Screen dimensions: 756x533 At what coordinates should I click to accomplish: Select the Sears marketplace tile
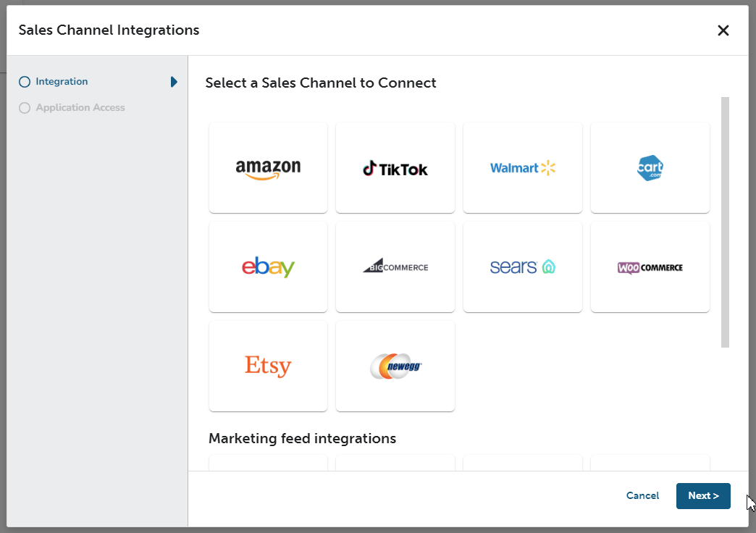click(522, 266)
